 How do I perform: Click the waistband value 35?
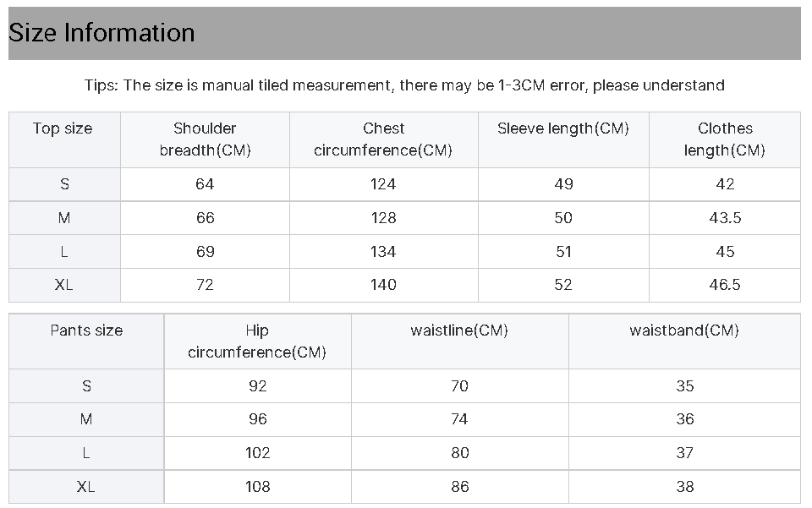coord(685,386)
